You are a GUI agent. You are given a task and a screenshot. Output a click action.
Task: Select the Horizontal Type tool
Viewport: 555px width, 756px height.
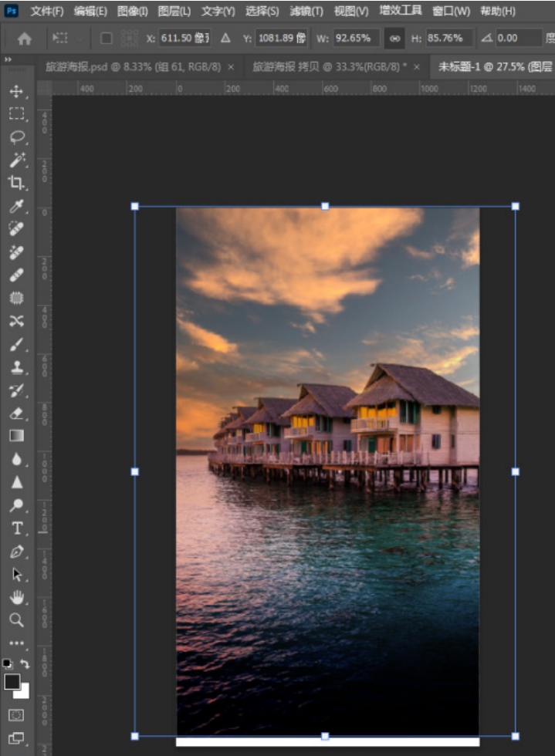pyautogui.click(x=16, y=528)
